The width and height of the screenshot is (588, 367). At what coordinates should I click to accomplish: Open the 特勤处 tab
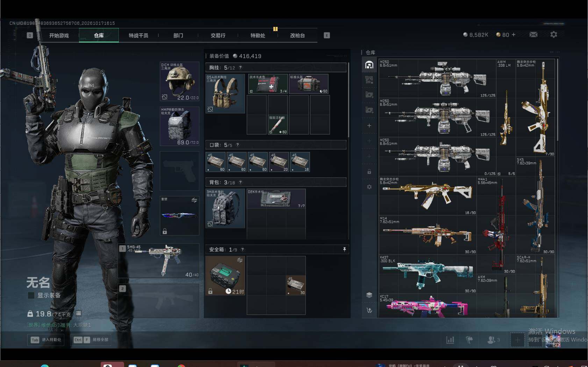coord(258,35)
